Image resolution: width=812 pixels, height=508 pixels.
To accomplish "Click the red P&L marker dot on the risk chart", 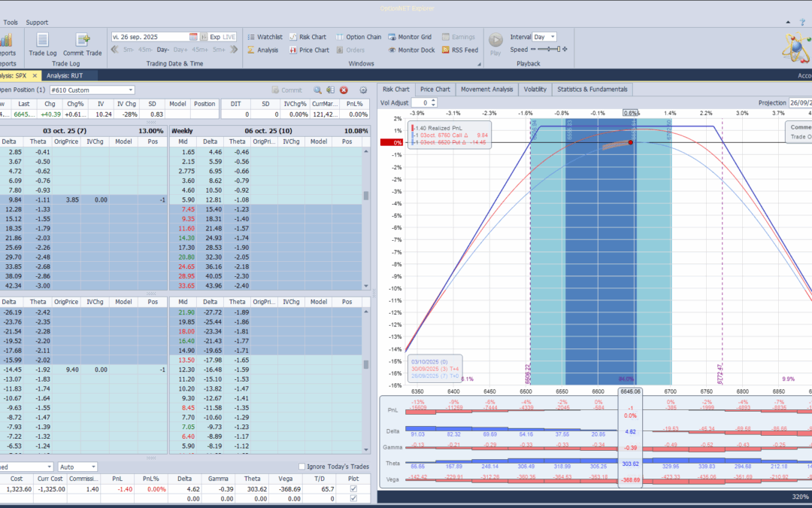I will [x=630, y=142].
